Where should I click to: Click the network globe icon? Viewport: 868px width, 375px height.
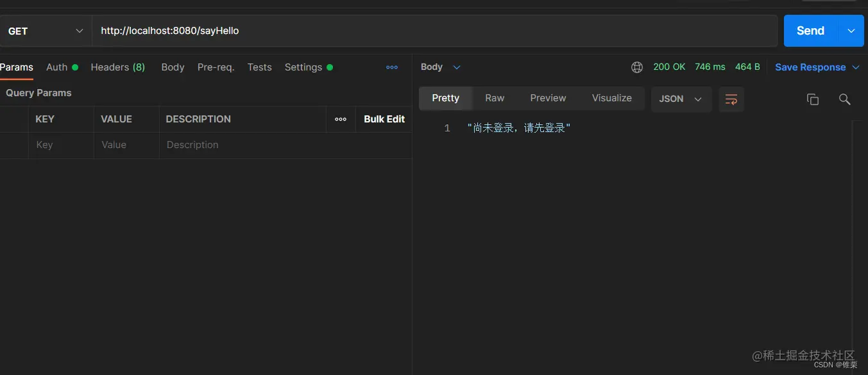pos(637,67)
